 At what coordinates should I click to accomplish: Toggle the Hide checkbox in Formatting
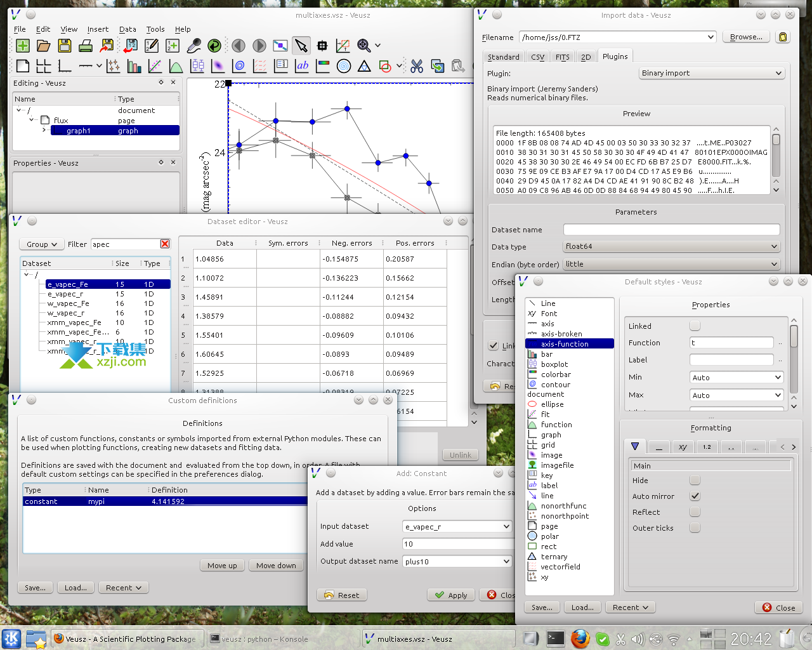695,480
